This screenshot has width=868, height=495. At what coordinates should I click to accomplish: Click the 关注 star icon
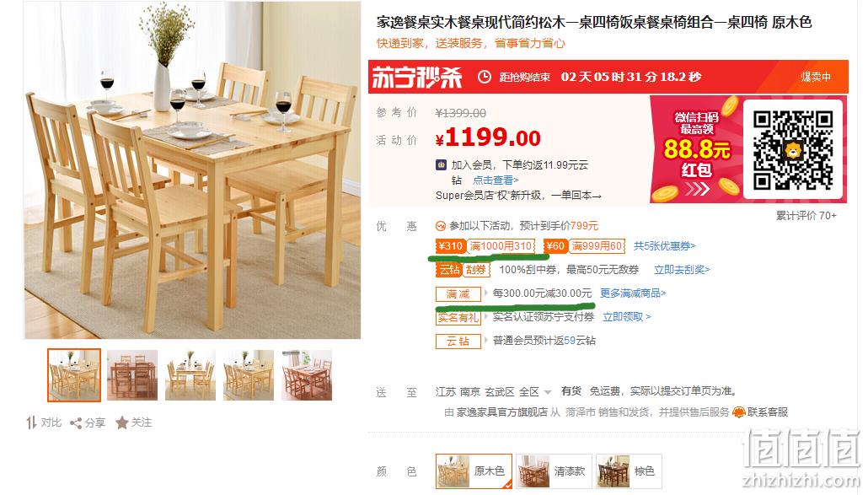122,423
